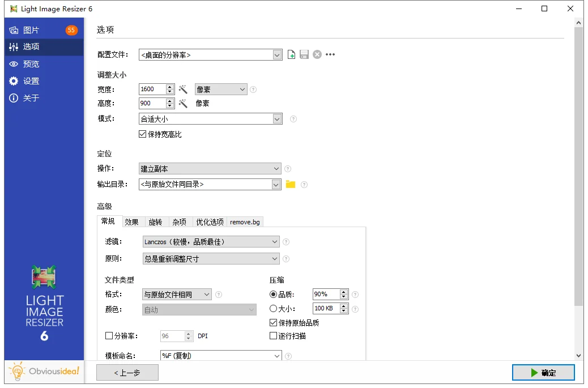Increase quality percentage with up stepper
Screen dimensions: 588x388
point(344,292)
